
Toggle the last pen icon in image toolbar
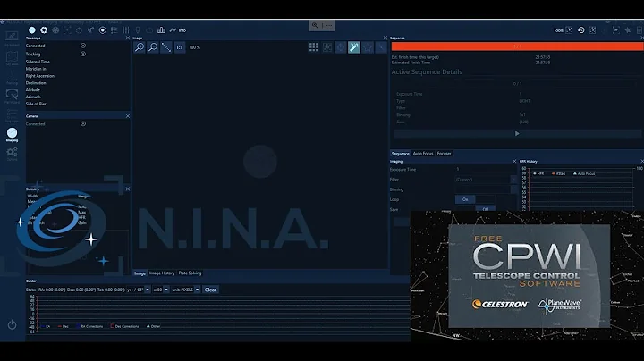coord(381,47)
